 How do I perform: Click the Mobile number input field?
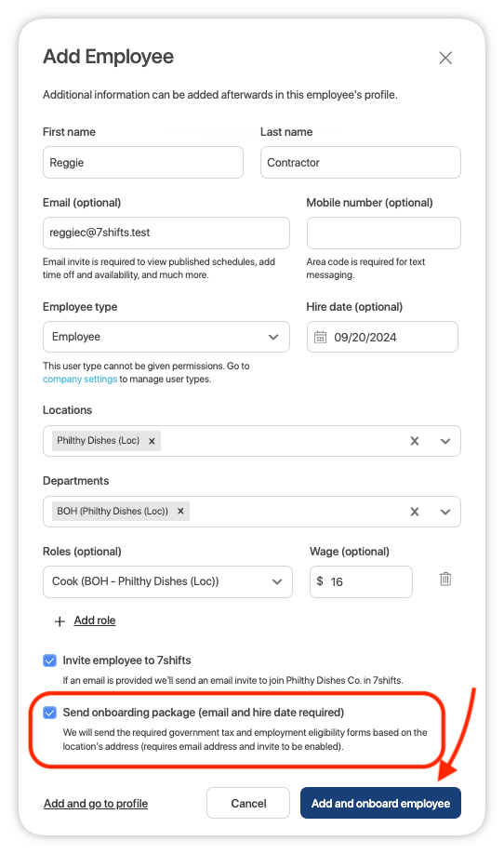click(x=384, y=234)
